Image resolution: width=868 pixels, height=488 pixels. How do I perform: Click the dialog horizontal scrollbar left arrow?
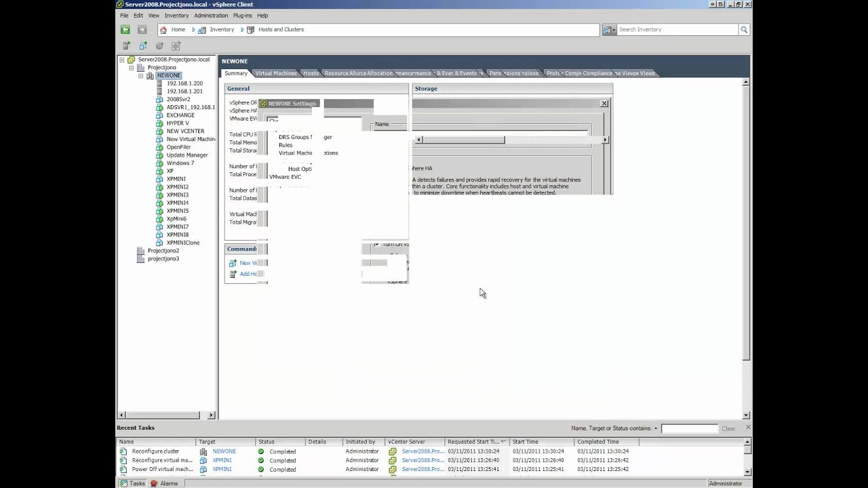pyautogui.click(x=418, y=140)
